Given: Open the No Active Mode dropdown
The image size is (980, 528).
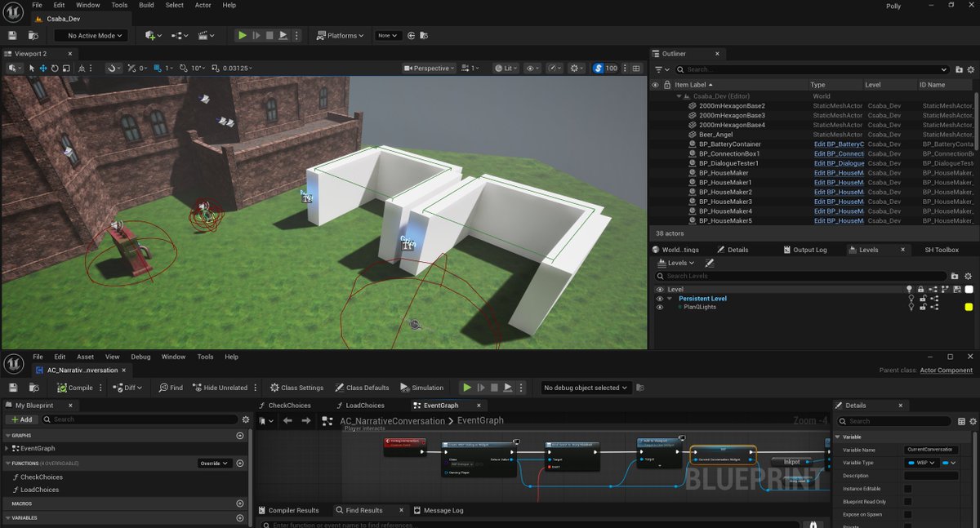Looking at the screenshot, I should [91, 36].
